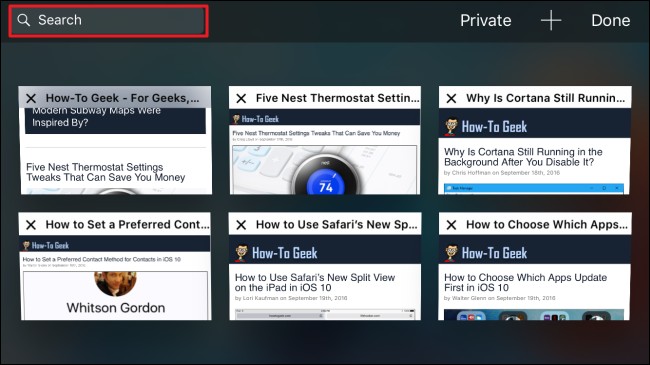
Task: Close the How to Use Safari's New Split tab
Action: pos(241,225)
